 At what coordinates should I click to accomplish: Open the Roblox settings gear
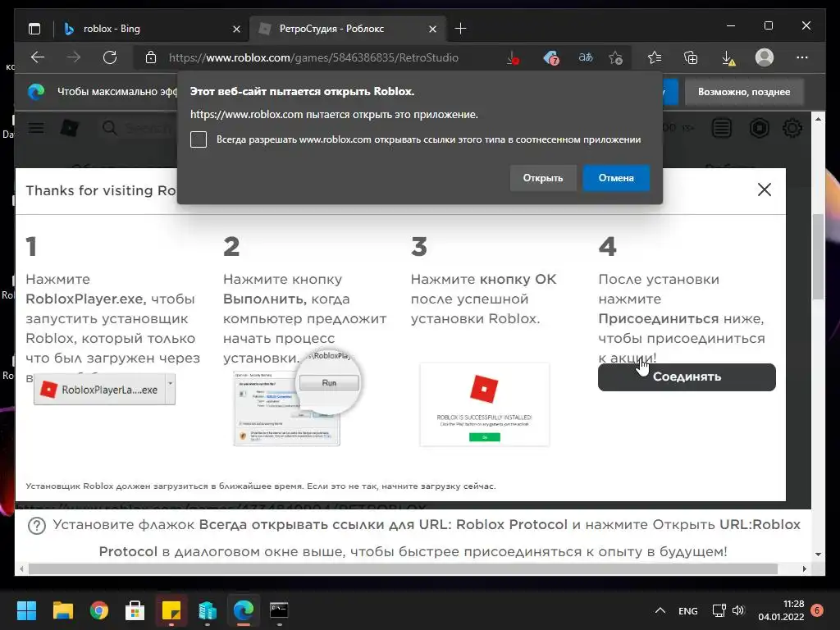[792, 128]
